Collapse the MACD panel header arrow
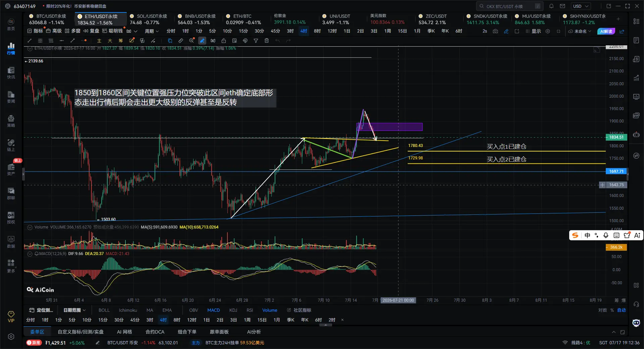This screenshot has height=349, width=644. point(30,254)
